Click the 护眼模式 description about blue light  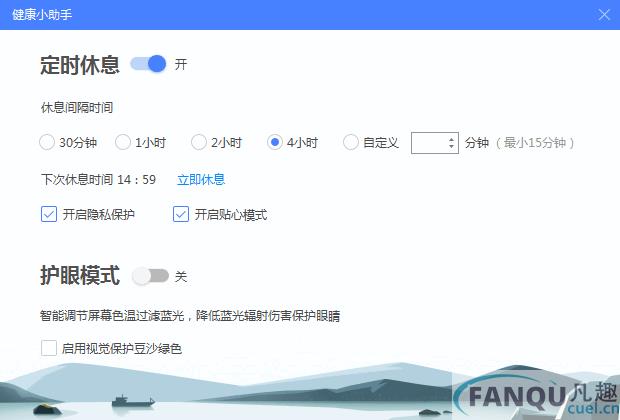190,316
